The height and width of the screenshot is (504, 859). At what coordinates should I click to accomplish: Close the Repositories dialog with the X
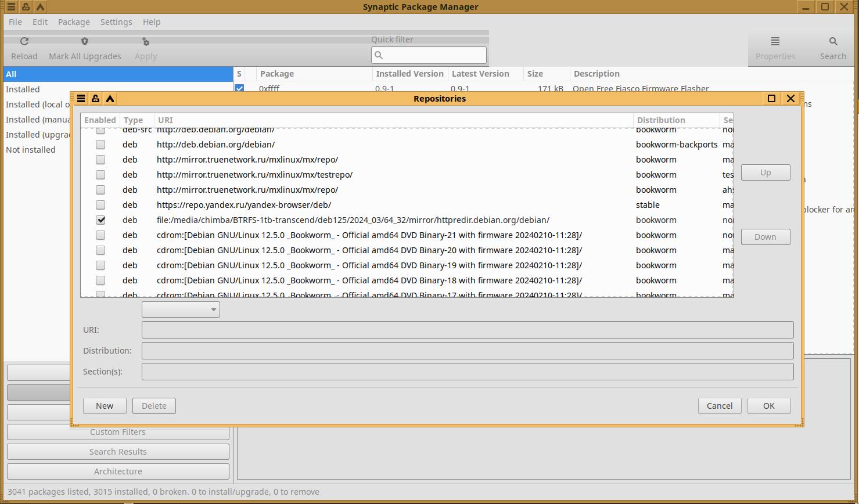pyautogui.click(x=790, y=99)
